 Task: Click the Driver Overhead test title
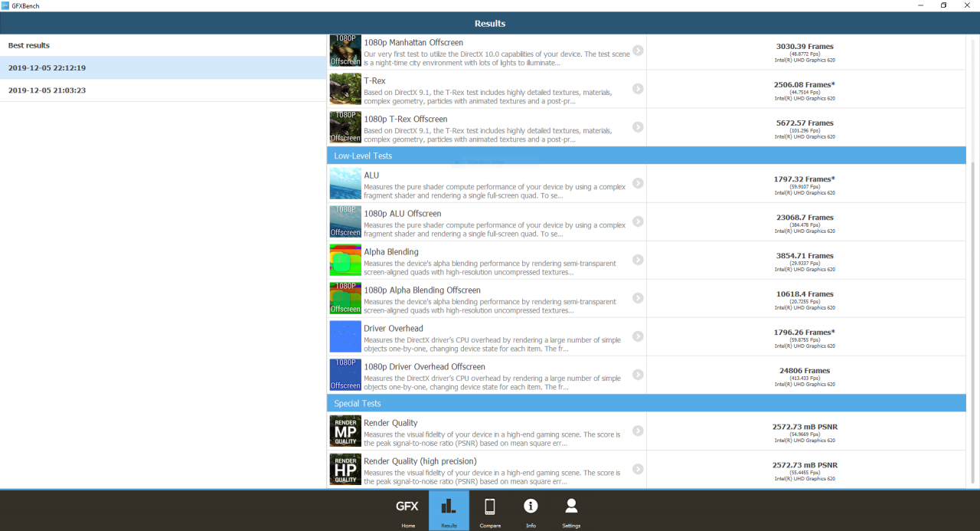pyautogui.click(x=394, y=329)
